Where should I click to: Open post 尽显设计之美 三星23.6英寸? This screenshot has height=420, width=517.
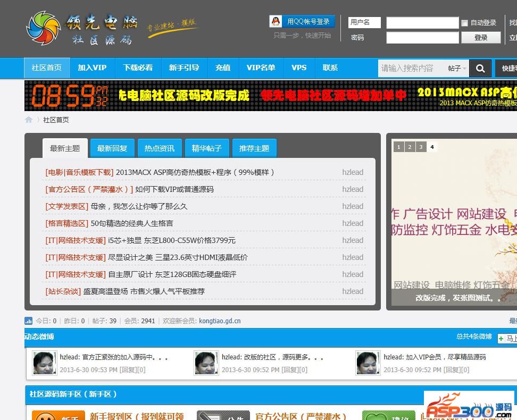[x=178, y=257]
